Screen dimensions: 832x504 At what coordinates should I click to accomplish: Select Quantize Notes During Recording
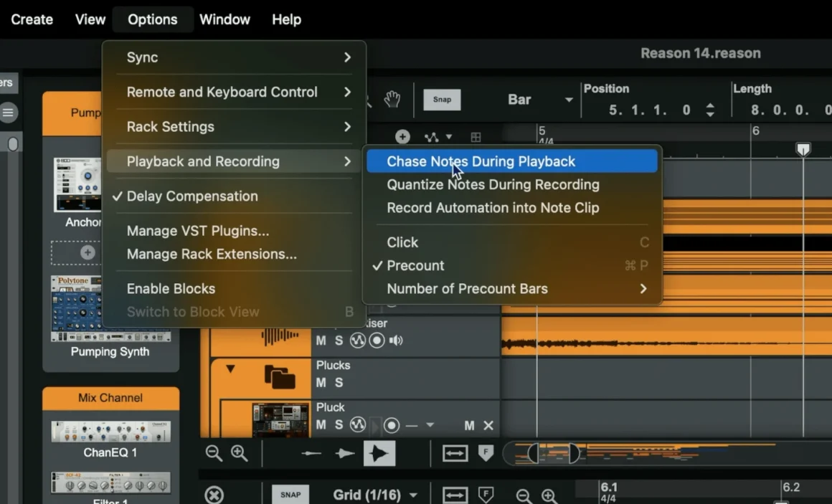(x=493, y=184)
